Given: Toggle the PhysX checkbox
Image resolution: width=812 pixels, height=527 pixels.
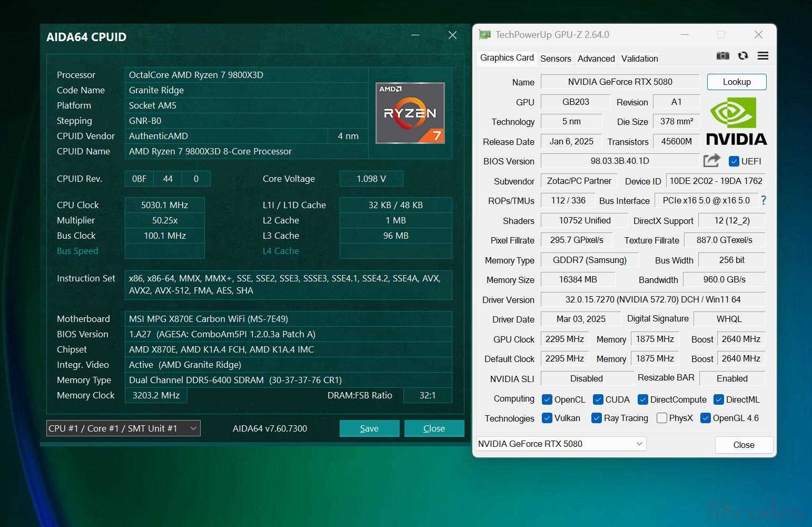Looking at the screenshot, I should click(662, 418).
